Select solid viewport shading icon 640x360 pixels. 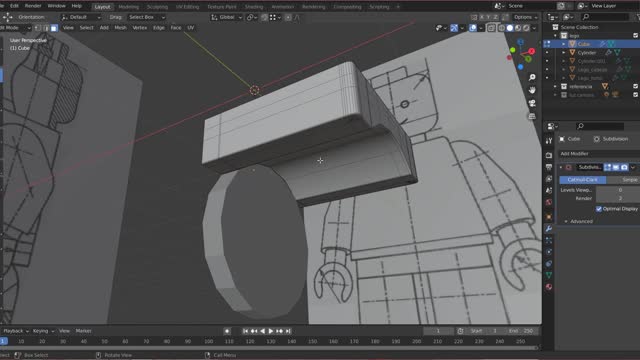pyautogui.click(x=510, y=28)
